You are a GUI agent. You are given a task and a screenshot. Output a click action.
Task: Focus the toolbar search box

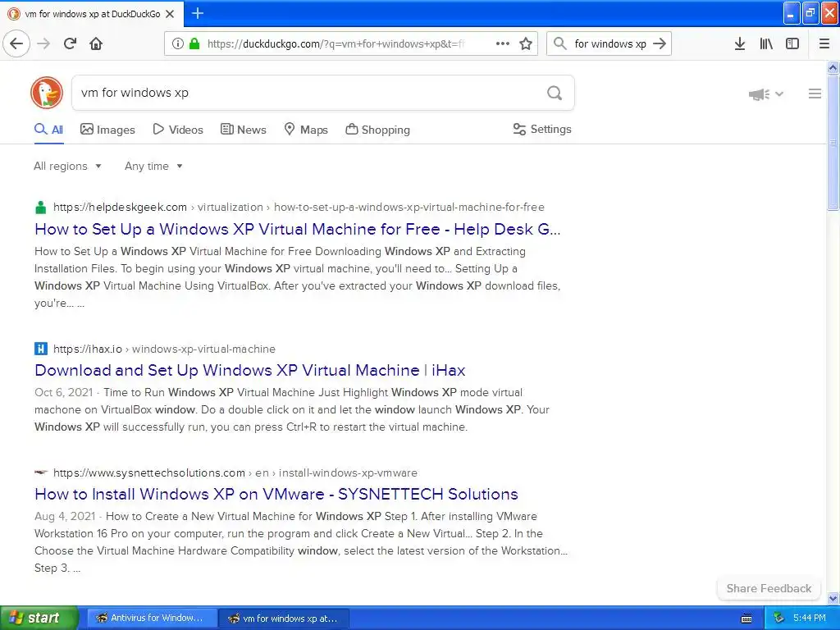610,44
